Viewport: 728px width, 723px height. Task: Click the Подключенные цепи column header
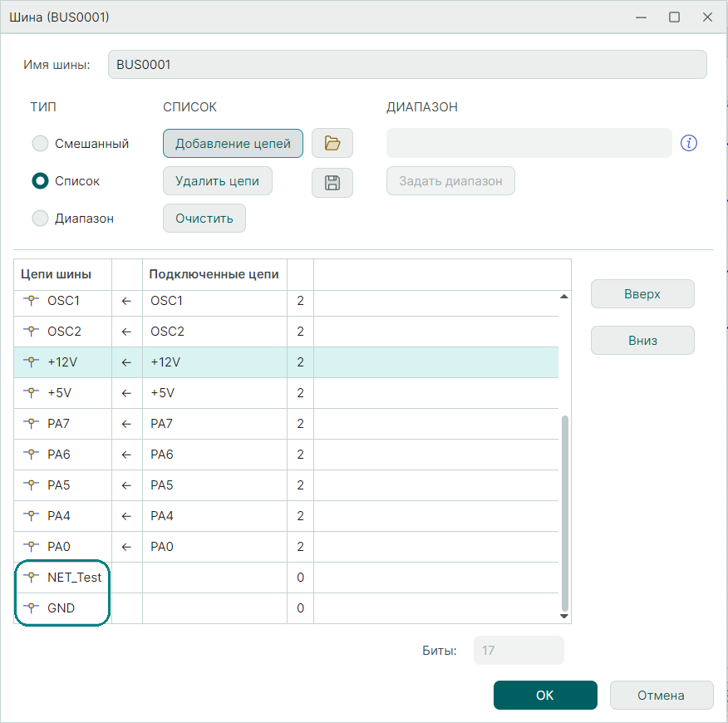[214, 274]
